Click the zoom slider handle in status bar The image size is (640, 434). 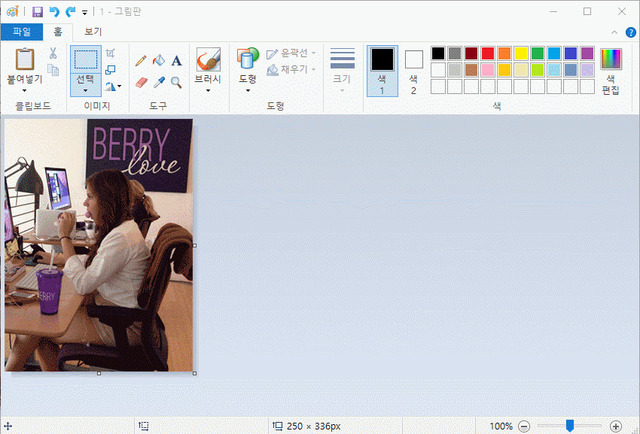569,426
